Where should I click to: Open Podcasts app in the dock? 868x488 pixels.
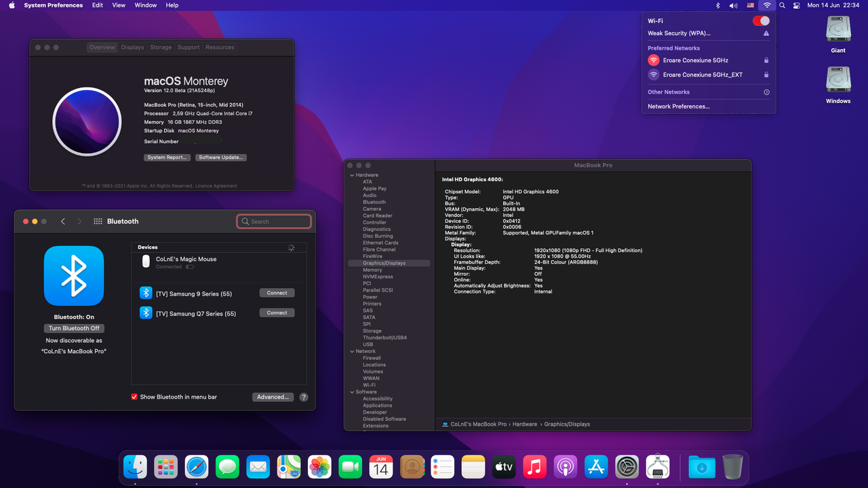(566, 466)
